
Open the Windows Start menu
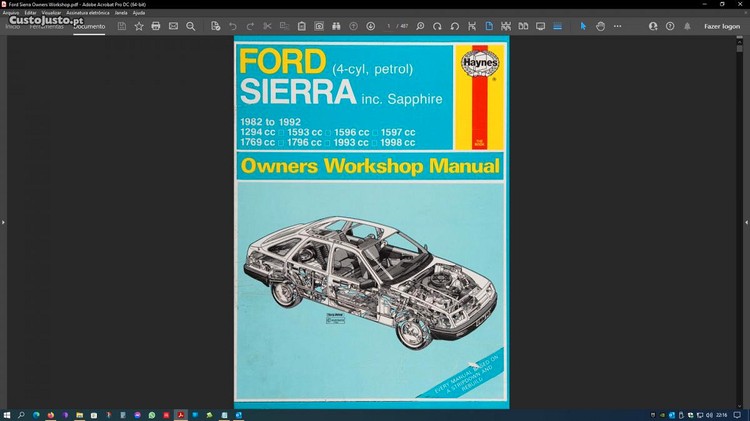point(7,414)
